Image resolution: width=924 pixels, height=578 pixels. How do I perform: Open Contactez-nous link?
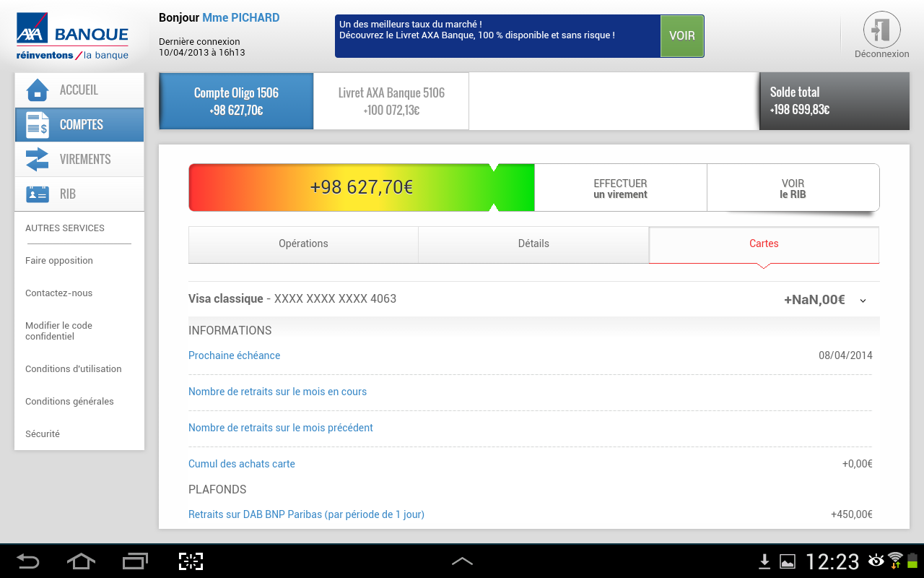click(58, 293)
